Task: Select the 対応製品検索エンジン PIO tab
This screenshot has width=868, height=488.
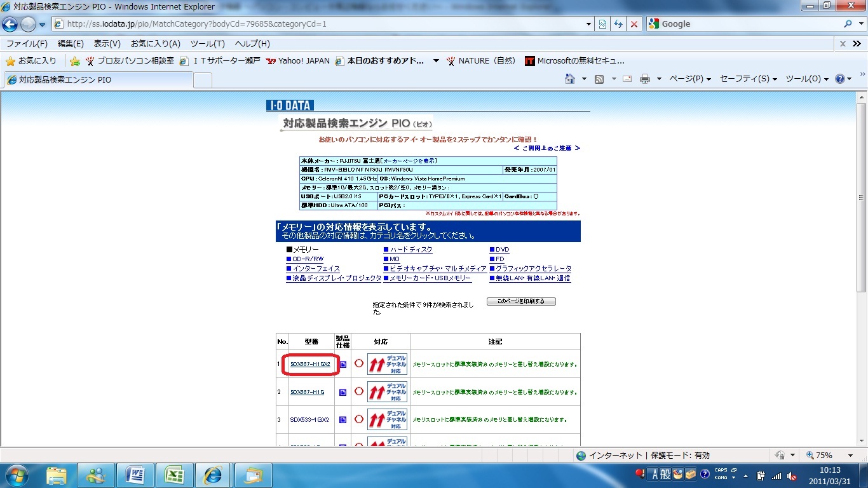Action: point(97,80)
